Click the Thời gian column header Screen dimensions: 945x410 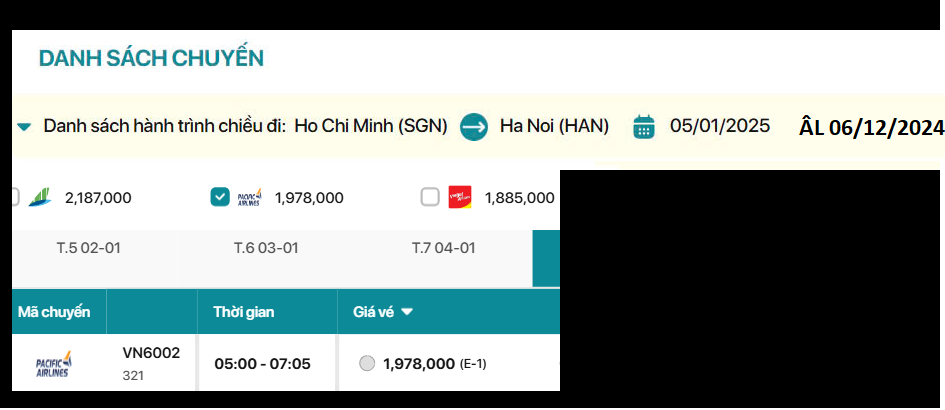pos(244,312)
